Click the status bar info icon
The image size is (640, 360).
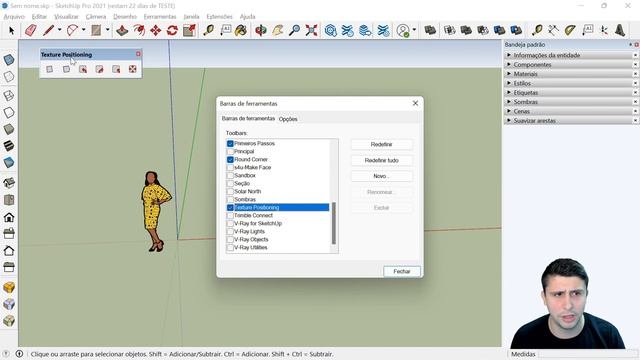(19, 353)
